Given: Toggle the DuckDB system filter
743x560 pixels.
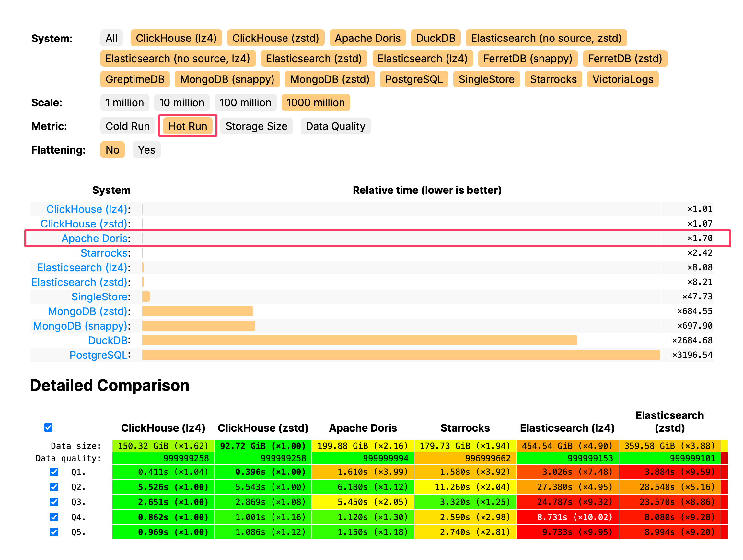Looking at the screenshot, I should (x=435, y=38).
